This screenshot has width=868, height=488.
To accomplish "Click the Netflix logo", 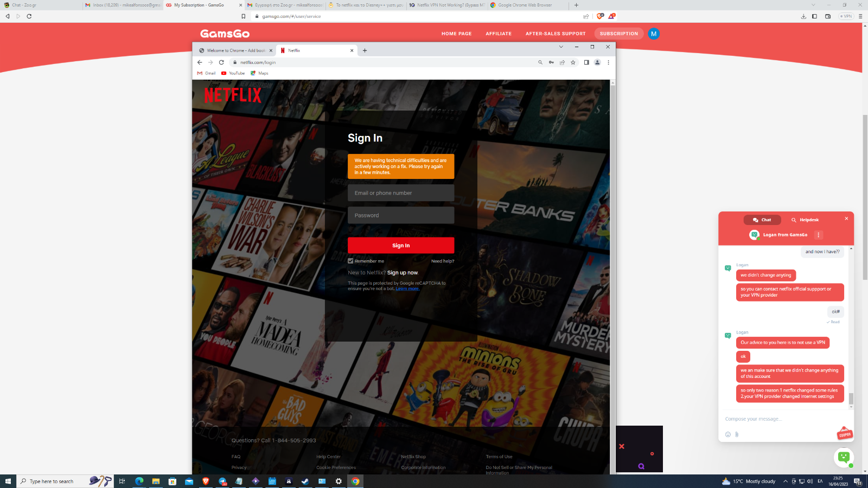I will (x=233, y=95).
